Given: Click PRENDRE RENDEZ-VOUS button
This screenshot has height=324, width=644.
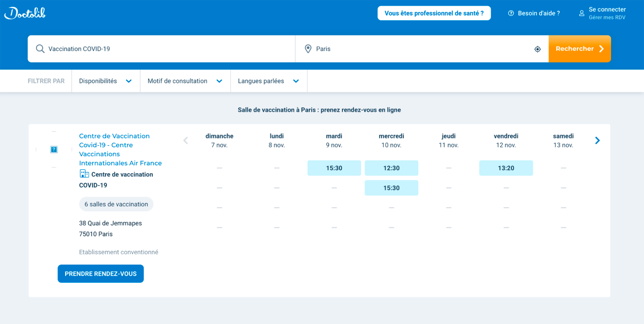Looking at the screenshot, I should tap(101, 274).
